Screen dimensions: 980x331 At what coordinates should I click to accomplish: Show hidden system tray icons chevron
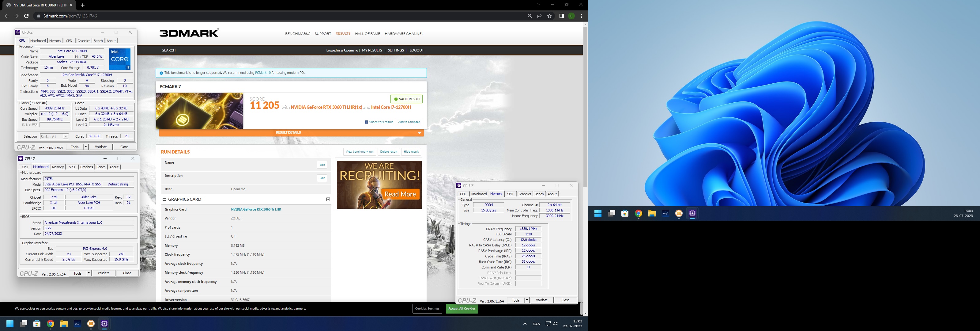525,324
